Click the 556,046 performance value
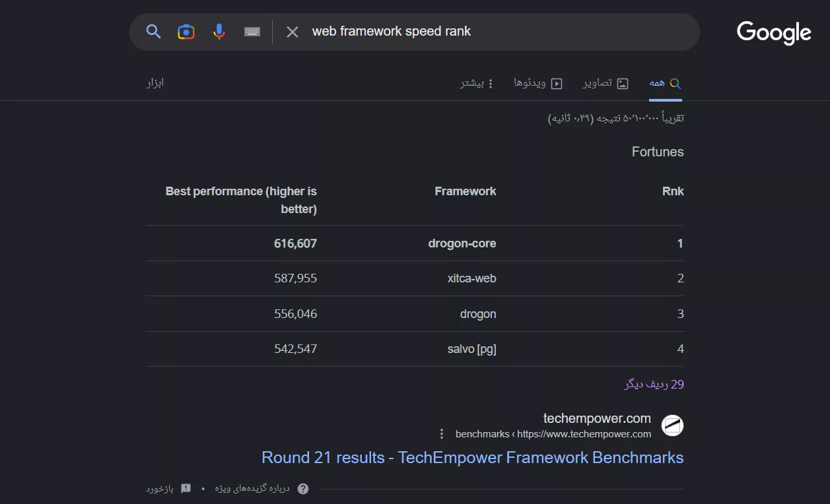The image size is (830, 504). pos(295,314)
